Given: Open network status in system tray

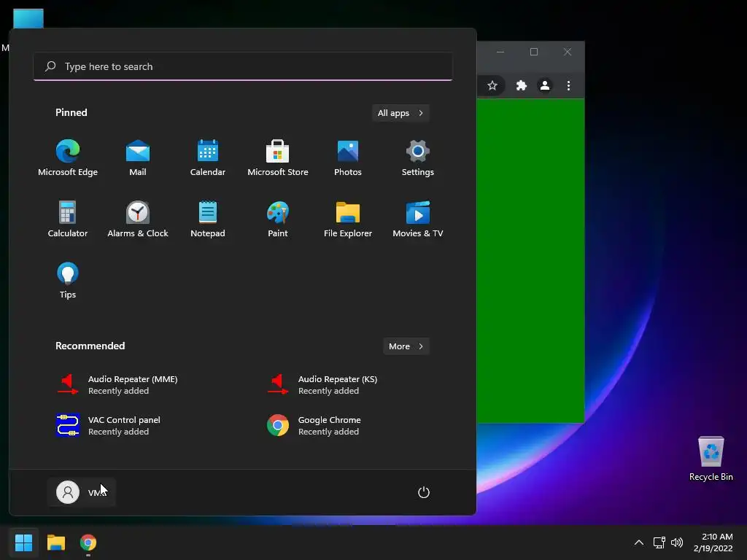Looking at the screenshot, I should click(659, 542).
